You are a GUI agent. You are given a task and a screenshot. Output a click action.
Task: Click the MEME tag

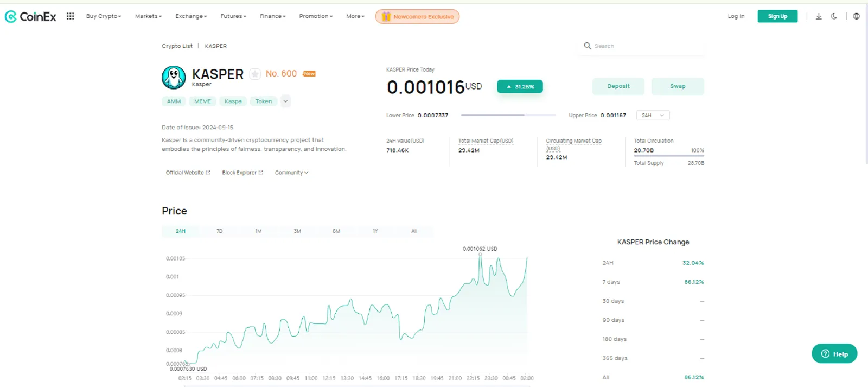click(203, 101)
